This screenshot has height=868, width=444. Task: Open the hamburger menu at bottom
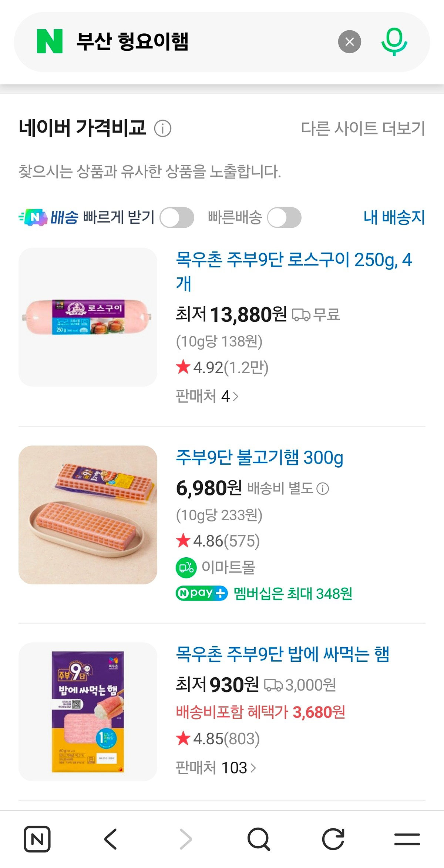point(407,839)
